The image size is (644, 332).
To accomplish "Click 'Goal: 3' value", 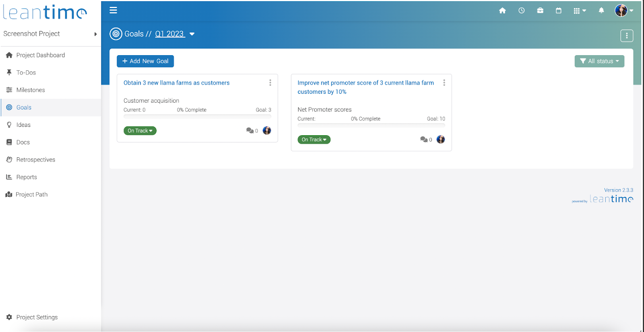I will (263, 110).
